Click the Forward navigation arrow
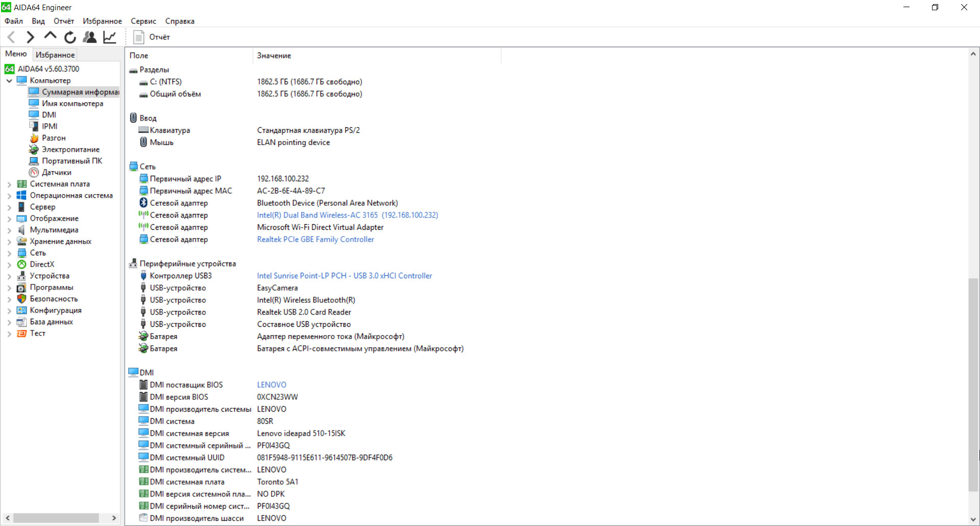Viewport: 980px width, 526px height. [x=30, y=37]
